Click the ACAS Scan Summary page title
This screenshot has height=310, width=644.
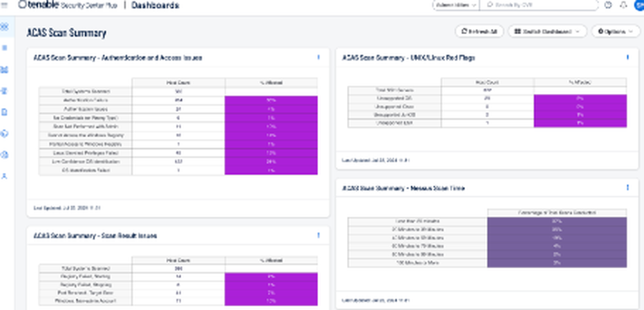66,33
